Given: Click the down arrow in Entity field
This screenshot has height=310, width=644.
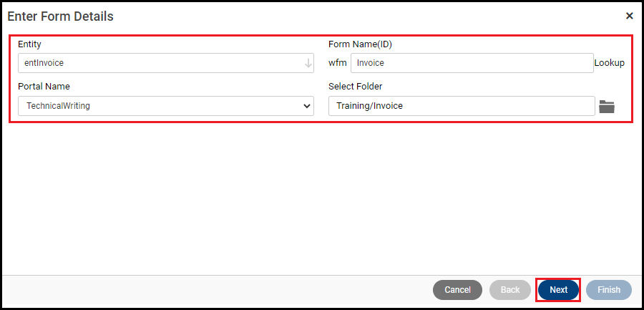Looking at the screenshot, I should point(308,63).
